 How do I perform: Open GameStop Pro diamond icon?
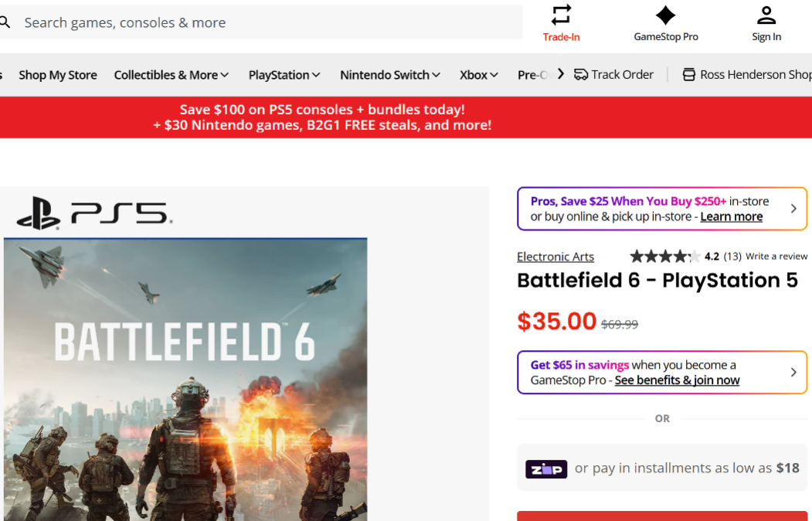click(x=665, y=15)
